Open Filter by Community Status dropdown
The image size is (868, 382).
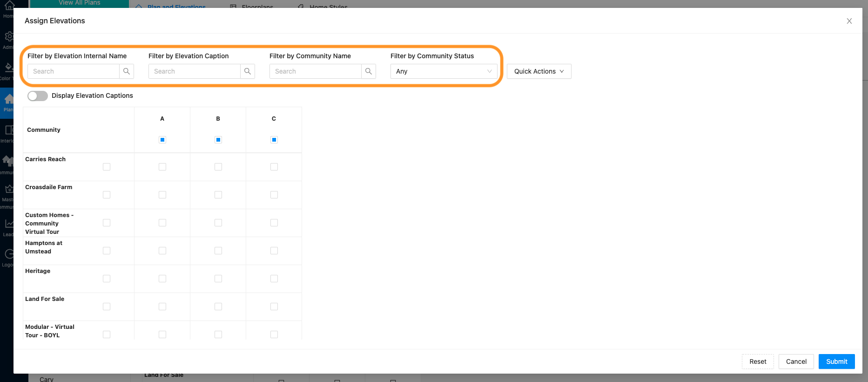pyautogui.click(x=444, y=71)
